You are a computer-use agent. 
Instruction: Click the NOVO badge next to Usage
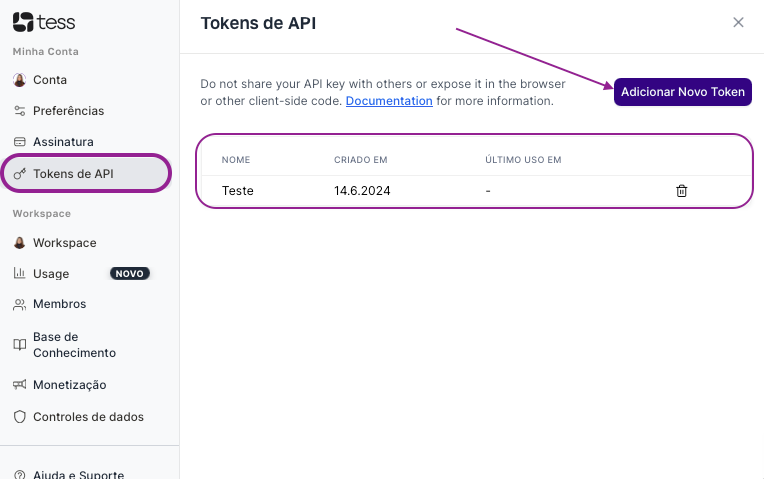point(130,273)
